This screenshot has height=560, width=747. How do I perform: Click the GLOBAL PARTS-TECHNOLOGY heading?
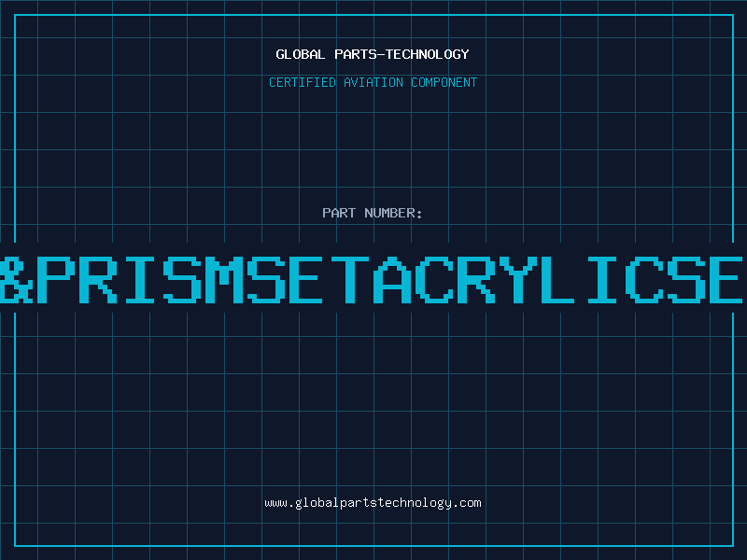[x=373, y=54]
